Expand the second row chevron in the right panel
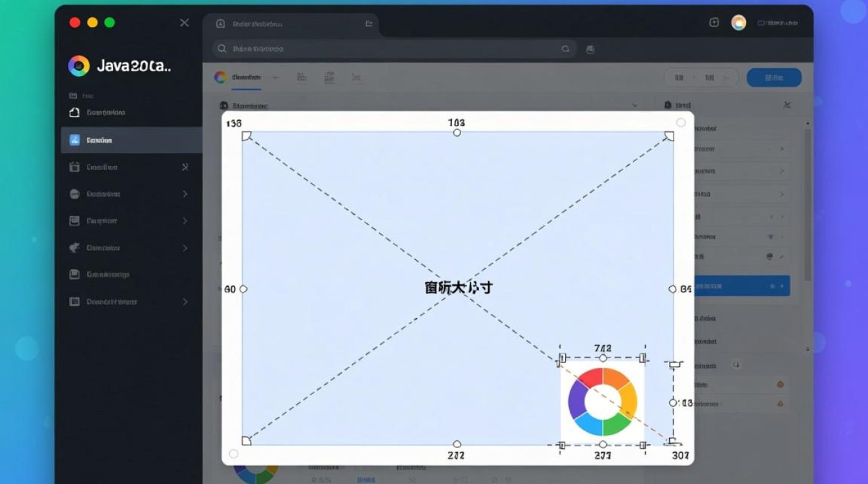 click(x=782, y=171)
